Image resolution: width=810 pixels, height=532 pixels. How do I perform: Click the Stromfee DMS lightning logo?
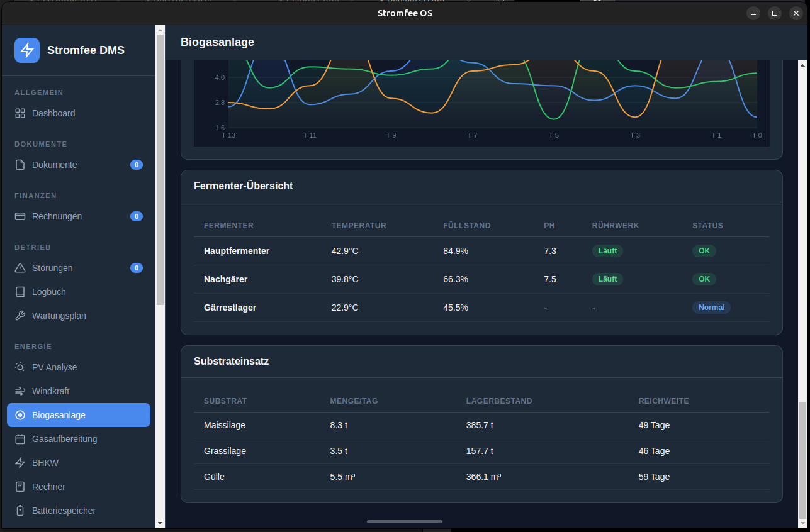point(27,50)
